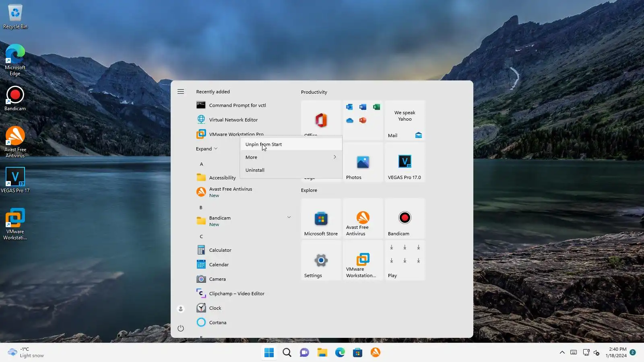This screenshot has height=362, width=644.
Task: Open the PowerPoint icon in the Office apps tile
Action: tap(363, 120)
